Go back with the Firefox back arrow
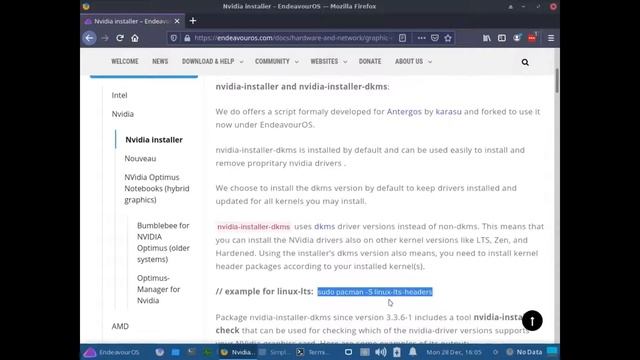 tap(89, 38)
